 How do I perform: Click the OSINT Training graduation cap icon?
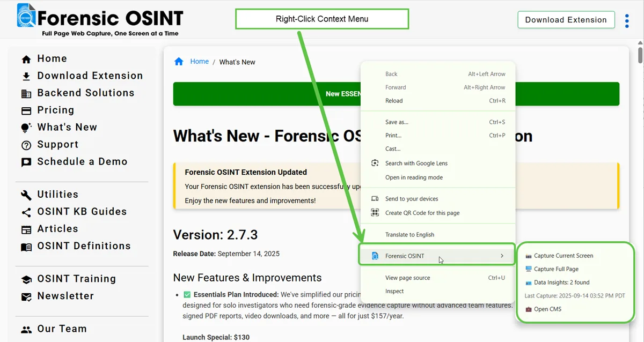pyautogui.click(x=26, y=279)
